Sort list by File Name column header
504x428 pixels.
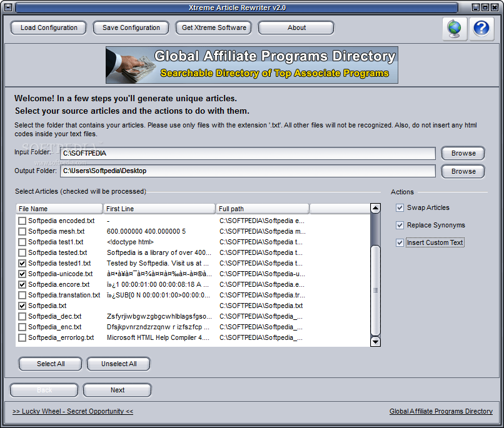59,209
